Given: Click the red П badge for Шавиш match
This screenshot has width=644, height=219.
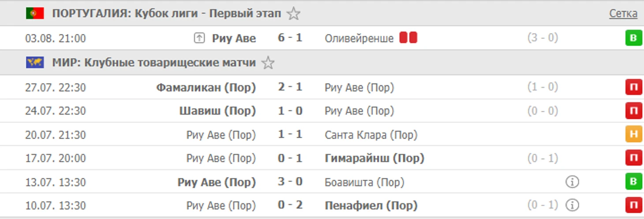Looking at the screenshot, I should coord(633,111).
